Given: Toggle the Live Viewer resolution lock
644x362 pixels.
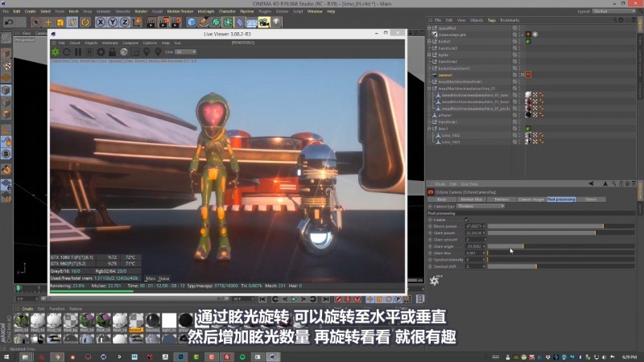Looking at the screenshot, I should click(x=112, y=52).
